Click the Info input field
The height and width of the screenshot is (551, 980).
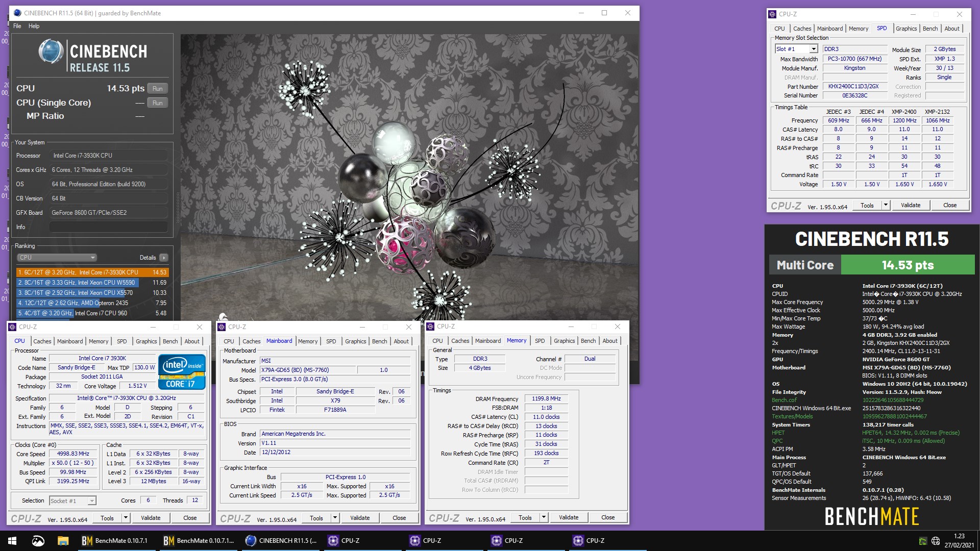coord(108,227)
